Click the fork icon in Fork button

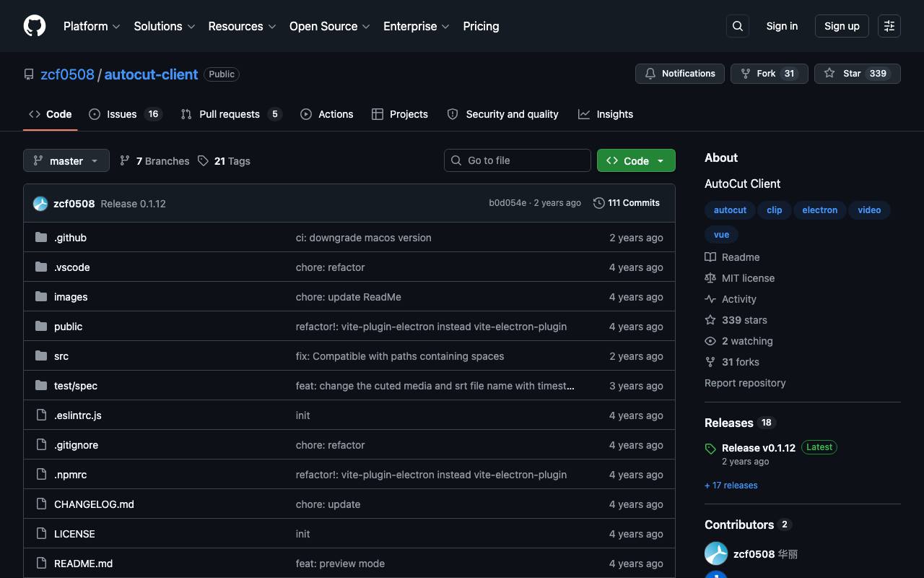click(746, 74)
